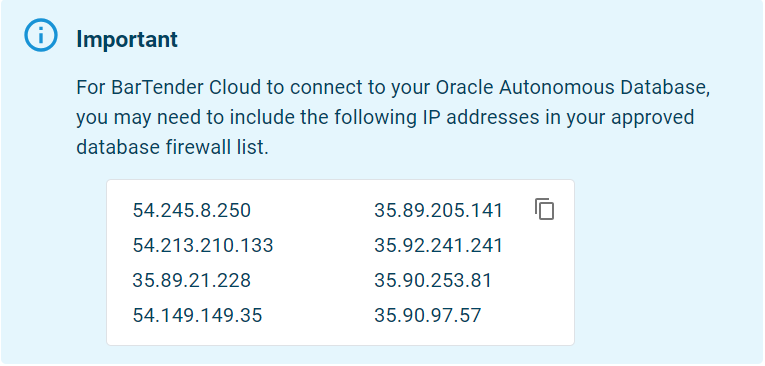Click the Oracle Autonomous Database text
The height and width of the screenshot is (366, 765).
tap(571, 88)
